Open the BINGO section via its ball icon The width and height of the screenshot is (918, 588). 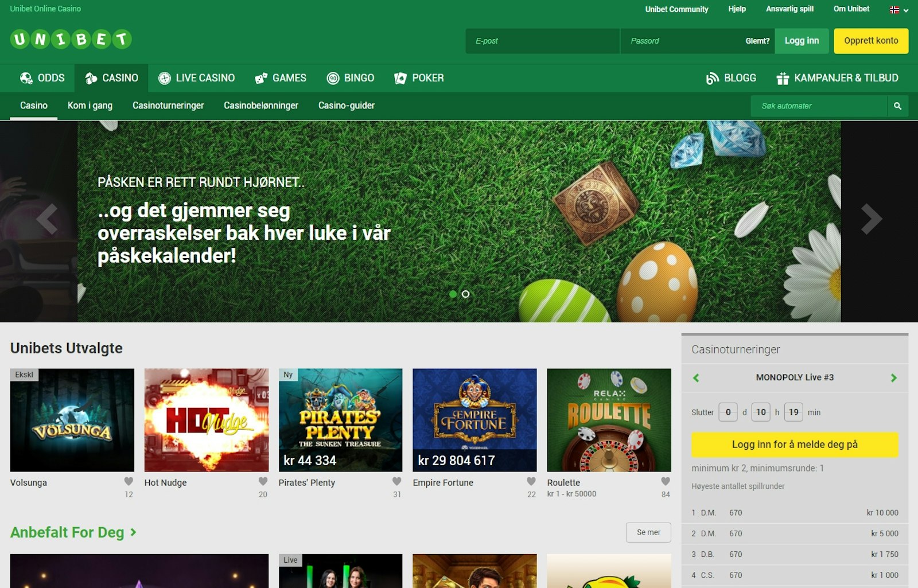[x=333, y=78]
